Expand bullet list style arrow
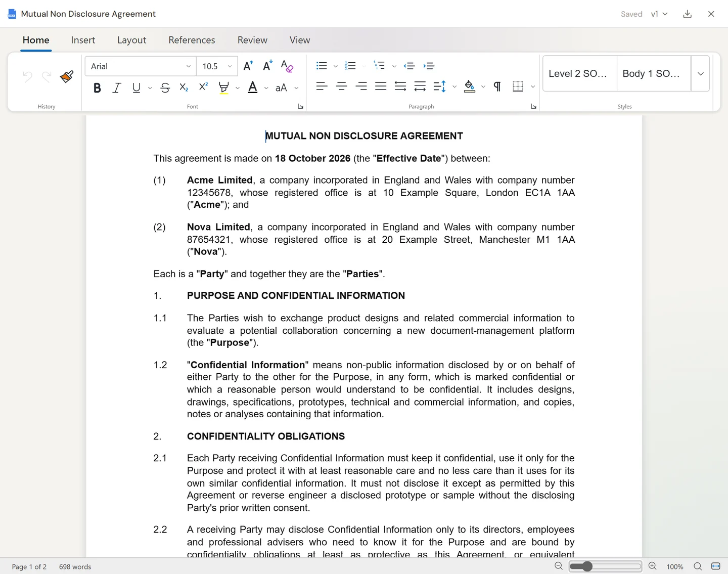 (335, 66)
